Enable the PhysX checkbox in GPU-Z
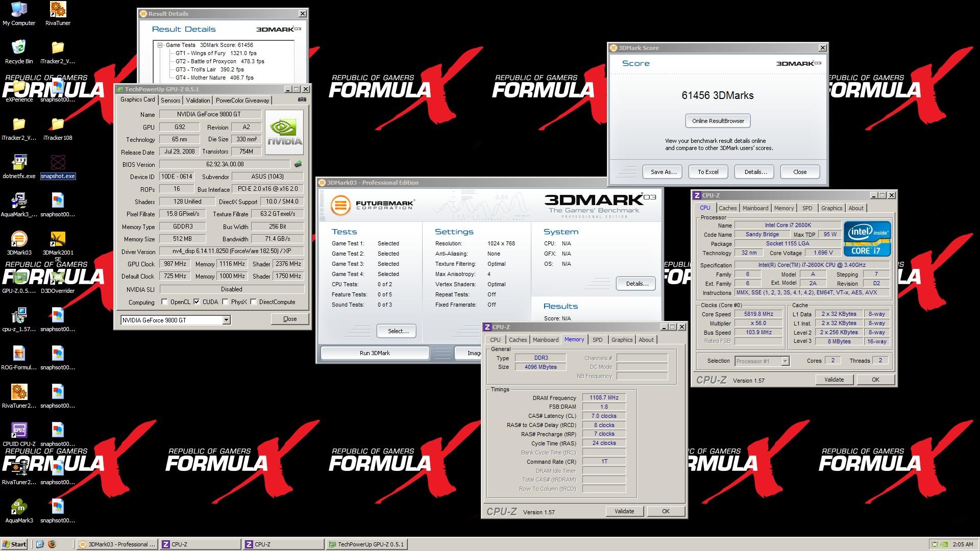980x551 pixels. click(225, 302)
